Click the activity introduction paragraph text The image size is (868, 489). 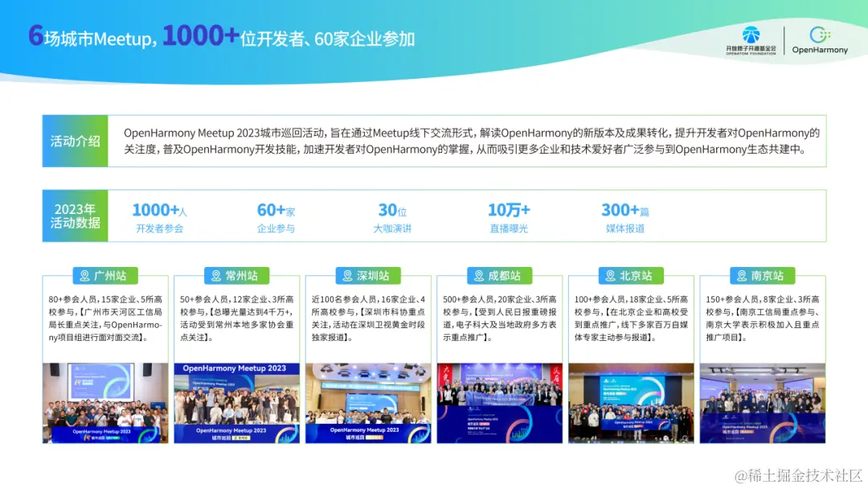[x=472, y=142]
